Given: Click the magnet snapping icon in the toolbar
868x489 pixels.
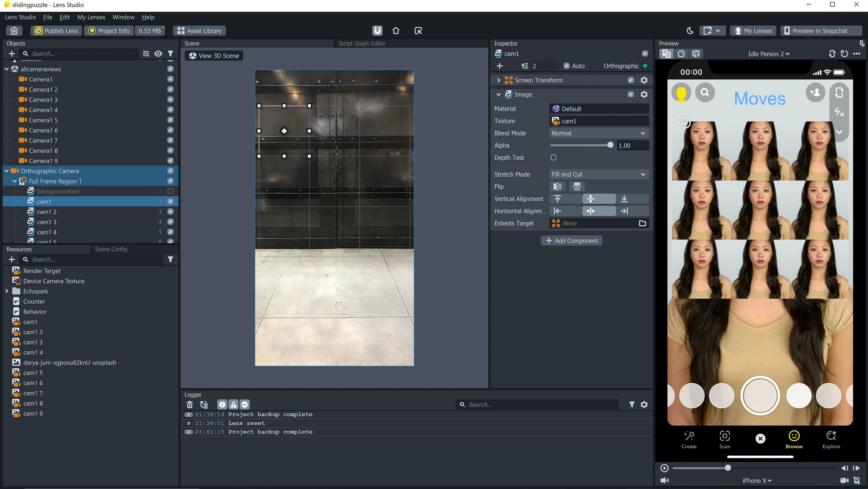Looking at the screenshot, I should [x=377, y=31].
